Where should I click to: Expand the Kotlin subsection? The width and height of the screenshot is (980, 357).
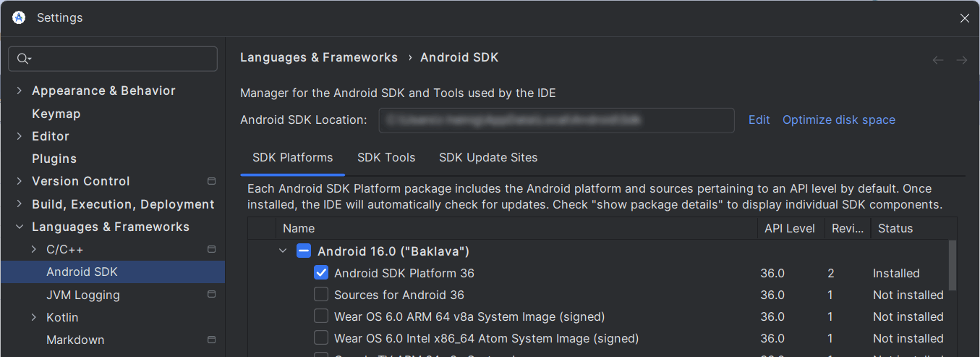click(34, 317)
